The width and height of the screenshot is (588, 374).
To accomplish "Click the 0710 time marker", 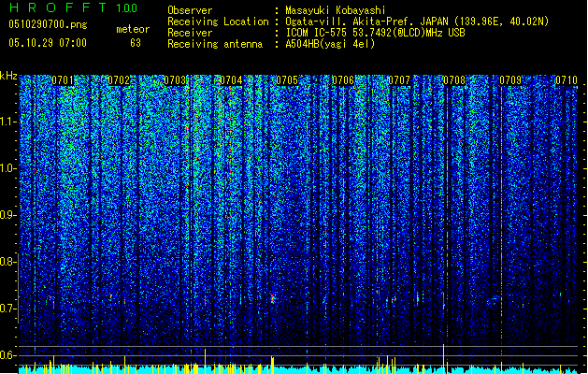I will pyautogui.click(x=566, y=80).
